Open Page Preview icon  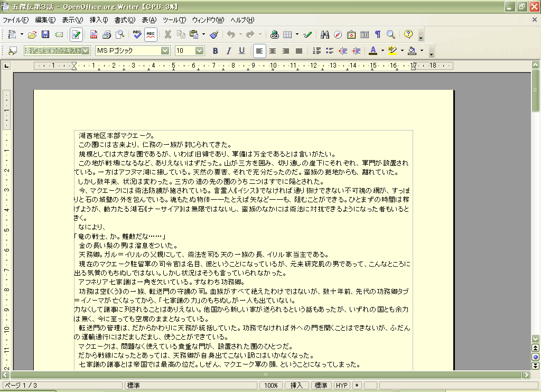[x=120, y=34]
